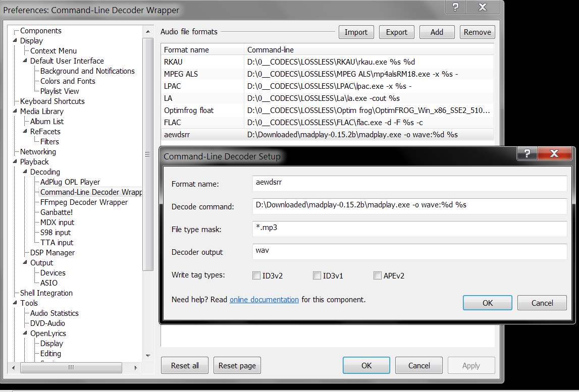
Task: Open Colors and Fonts settings
Action: pyautogui.click(x=68, y=81)
